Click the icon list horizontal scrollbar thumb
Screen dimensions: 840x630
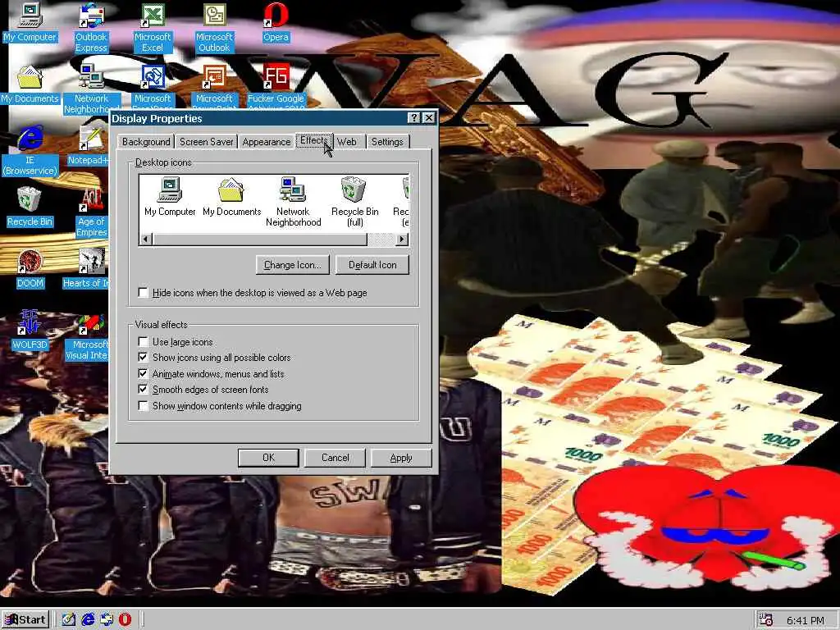[x=260, y=239]
